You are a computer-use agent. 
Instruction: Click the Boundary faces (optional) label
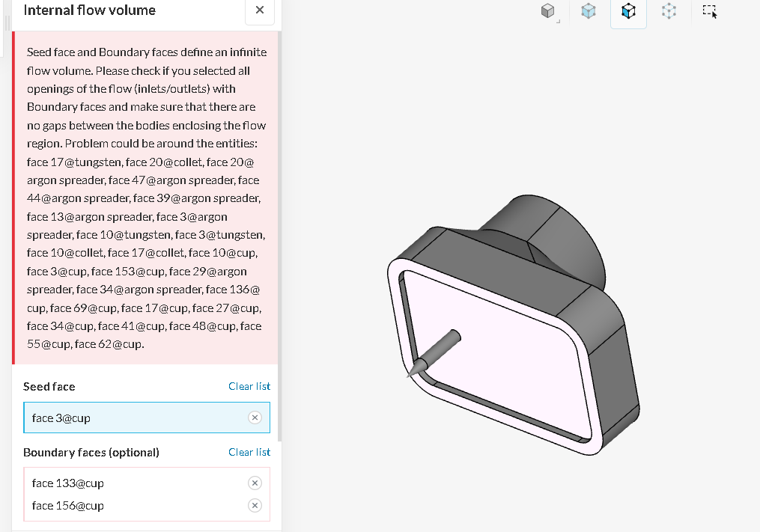pyautogui.click(x=91, y=452)
